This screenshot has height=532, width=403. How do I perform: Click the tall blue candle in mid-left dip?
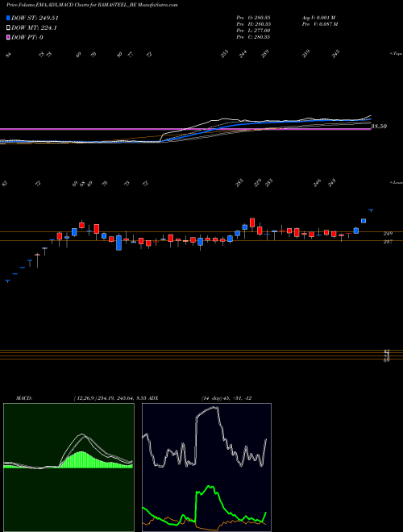click(x=118, y=243)
